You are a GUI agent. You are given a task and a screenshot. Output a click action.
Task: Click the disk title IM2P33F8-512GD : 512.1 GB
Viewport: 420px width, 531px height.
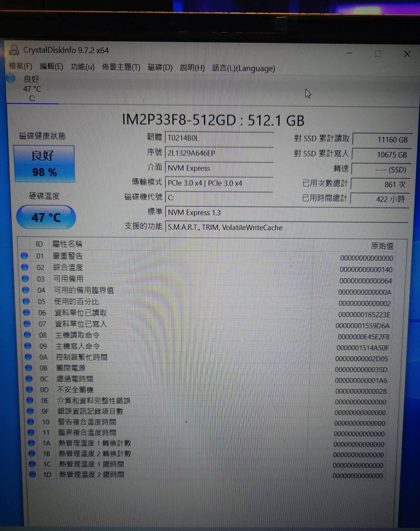213,120
